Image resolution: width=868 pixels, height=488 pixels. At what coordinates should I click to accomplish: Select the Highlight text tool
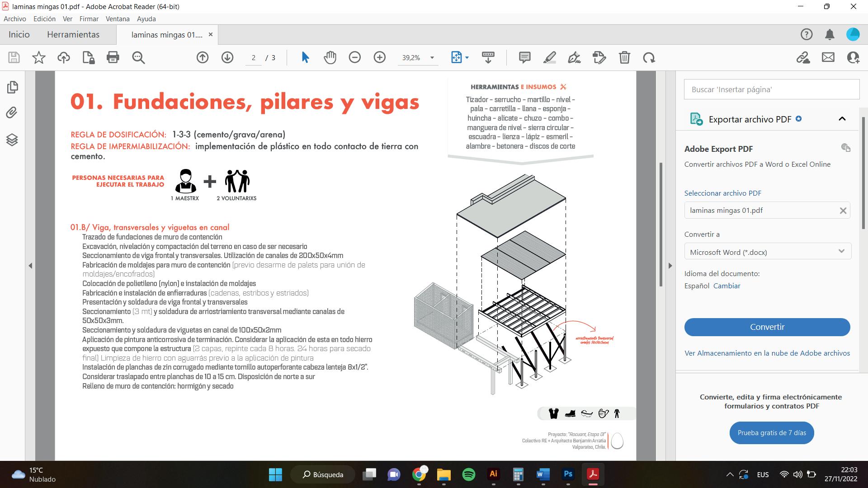click(x=549, y=57)
